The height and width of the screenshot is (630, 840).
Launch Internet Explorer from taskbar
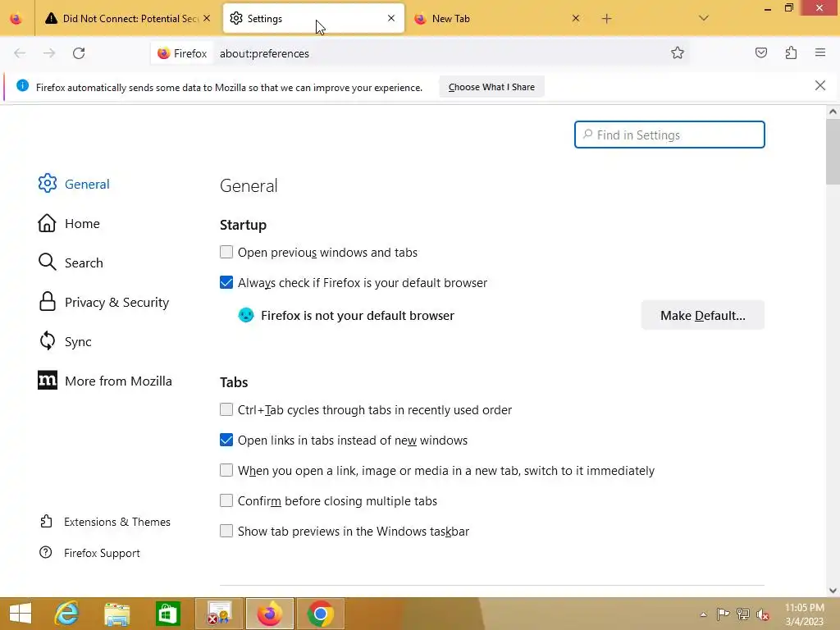[67, 614]
